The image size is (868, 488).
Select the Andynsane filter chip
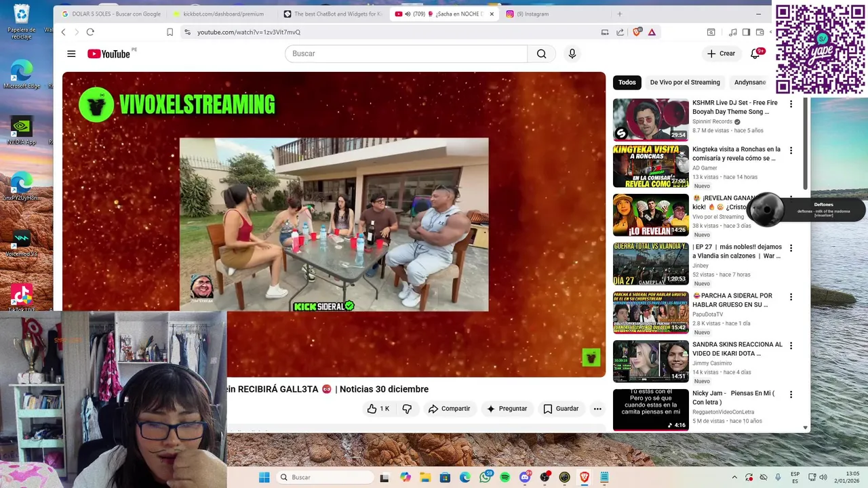pyautogui.click(x=750, y=82)
